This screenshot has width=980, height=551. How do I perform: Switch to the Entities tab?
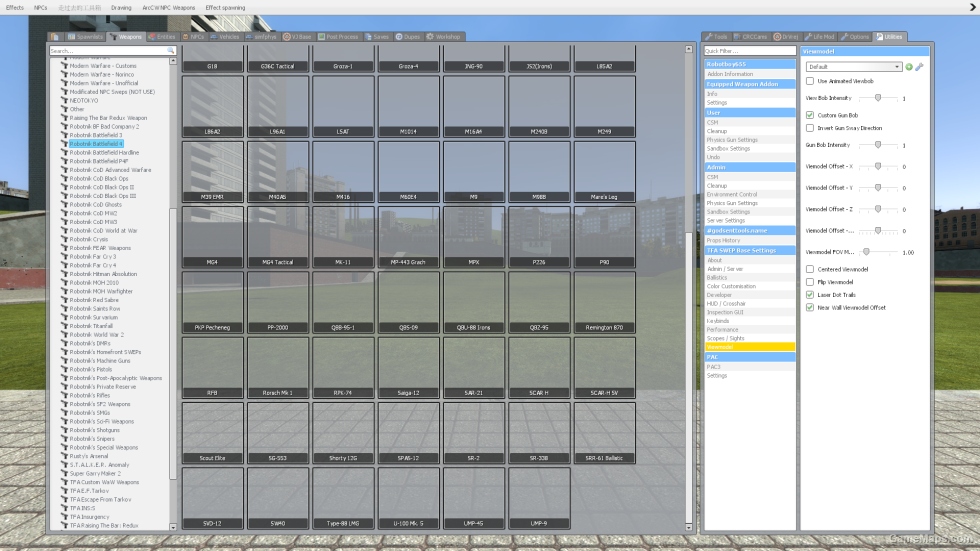coord(162,37)
